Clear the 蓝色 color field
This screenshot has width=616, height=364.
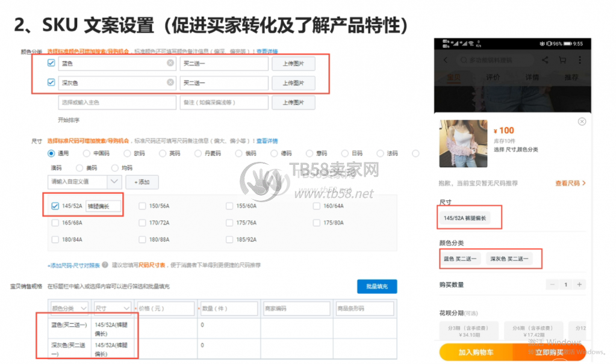pyautogui.click(x=170, y=63)
